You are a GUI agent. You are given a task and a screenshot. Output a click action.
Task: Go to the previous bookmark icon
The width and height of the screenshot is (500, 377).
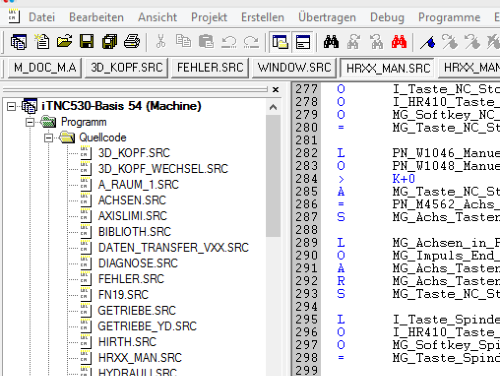click(472, 42)
